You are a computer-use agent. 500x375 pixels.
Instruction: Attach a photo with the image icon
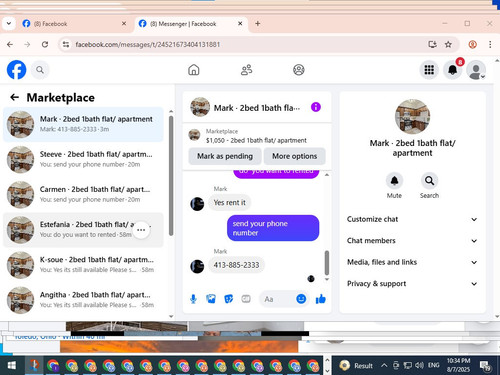[x=211, y=299]
